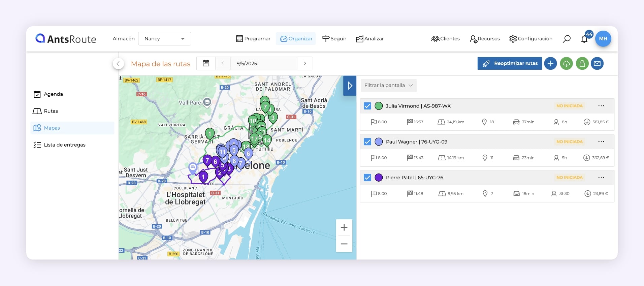Screen dimensions: 644x286
Task: Uncheck Pierre Patel route checkbox
Action: [367, 178]
